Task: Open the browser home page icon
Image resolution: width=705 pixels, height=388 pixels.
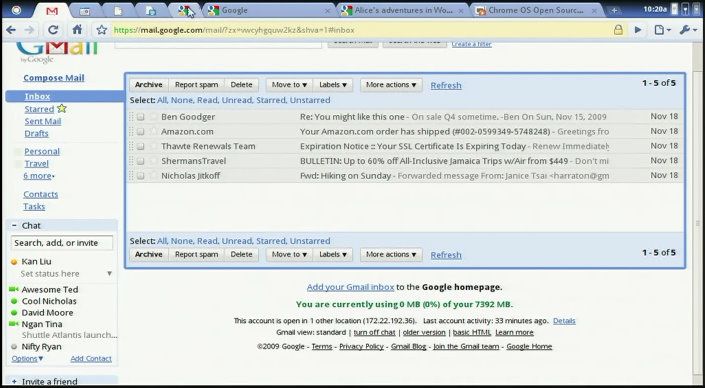Action: pos(77,30)
